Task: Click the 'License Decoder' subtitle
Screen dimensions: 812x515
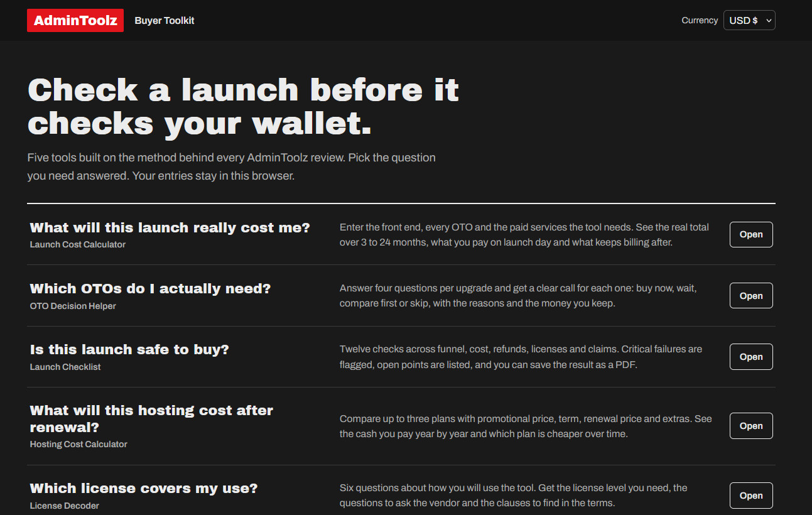Action: pyautogui.click(x=65, y=506)
